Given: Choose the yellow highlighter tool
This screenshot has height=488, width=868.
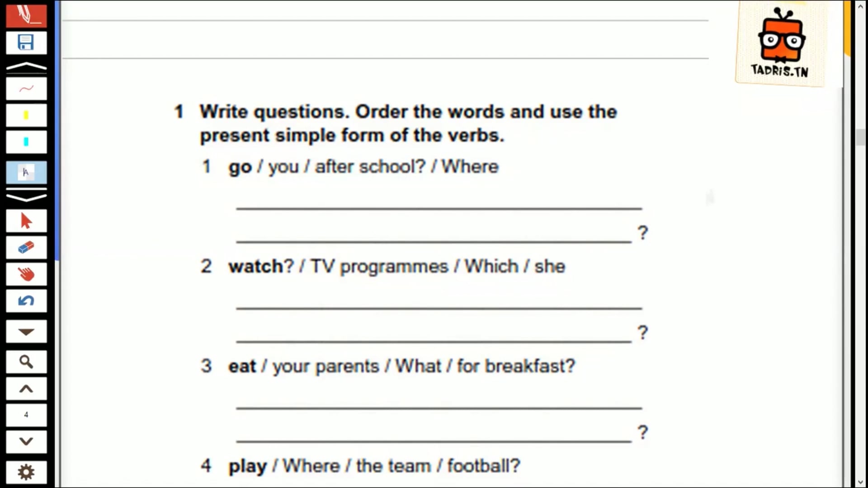Looking at the screenshot, I should pyautogui.click(x=26, y=115).
